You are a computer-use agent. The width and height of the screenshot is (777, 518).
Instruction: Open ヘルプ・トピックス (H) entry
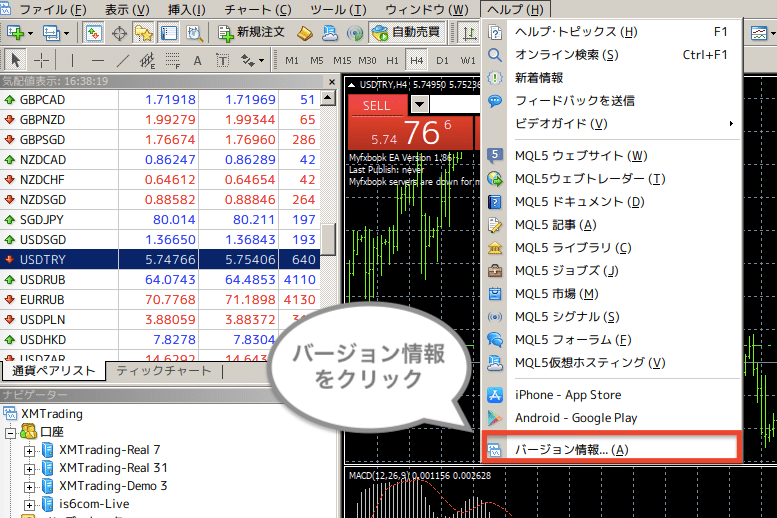[611, 32]
